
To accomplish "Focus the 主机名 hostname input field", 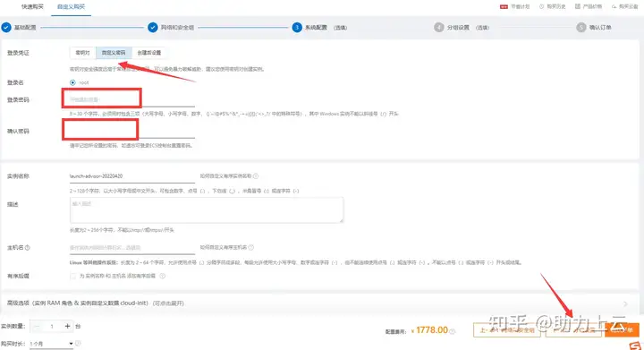I will pos(131,248).
